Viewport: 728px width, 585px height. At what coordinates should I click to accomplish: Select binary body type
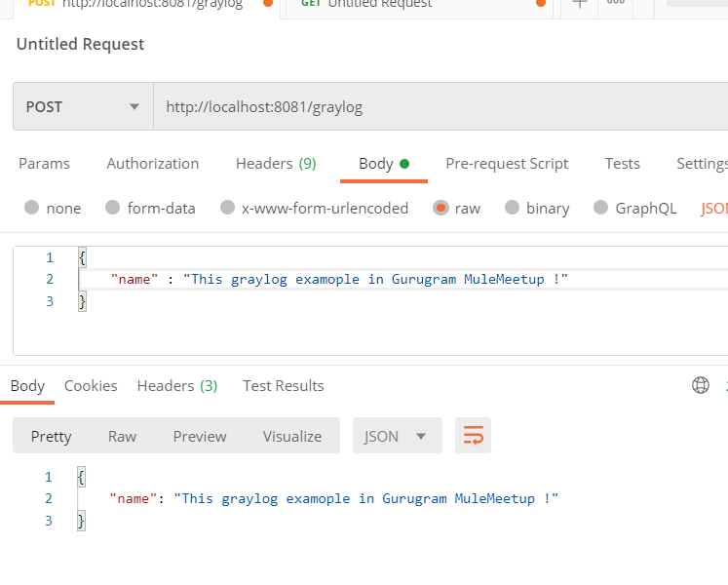(x=513, y=208)
